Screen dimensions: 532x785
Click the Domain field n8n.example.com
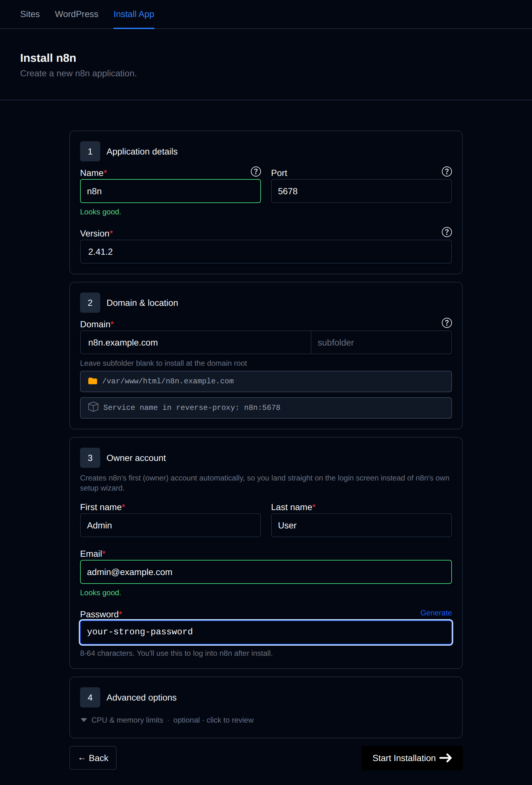(x=195, y=342)
